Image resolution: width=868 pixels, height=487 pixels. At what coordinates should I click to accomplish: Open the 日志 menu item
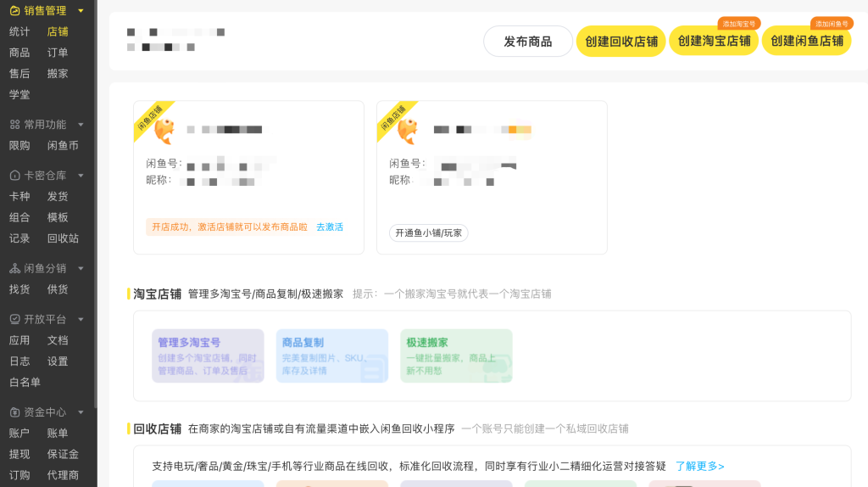(19, 361)
